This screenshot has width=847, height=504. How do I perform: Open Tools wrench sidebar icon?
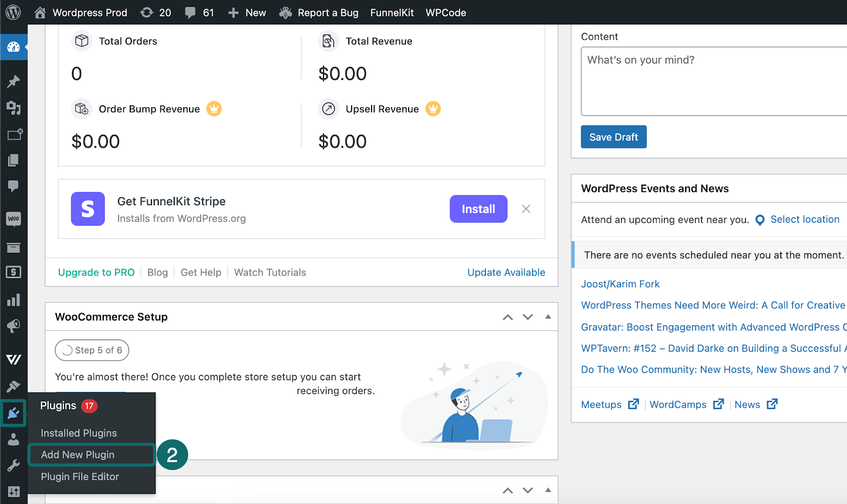[x=14, y=465]
